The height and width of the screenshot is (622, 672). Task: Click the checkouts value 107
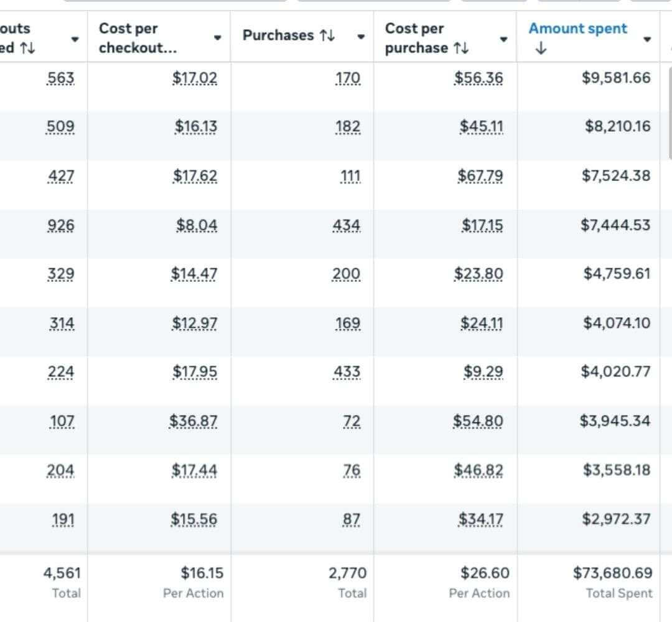pyautogui.click(x=62, y=422)
